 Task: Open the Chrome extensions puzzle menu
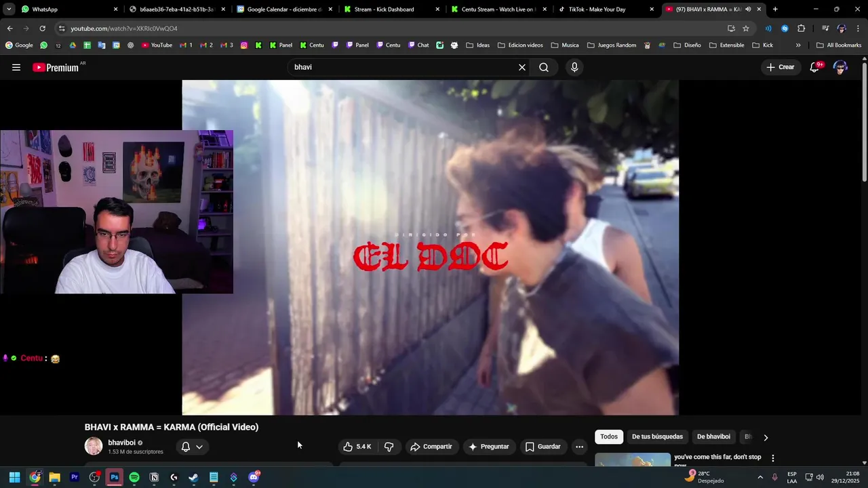pos(802,28)
